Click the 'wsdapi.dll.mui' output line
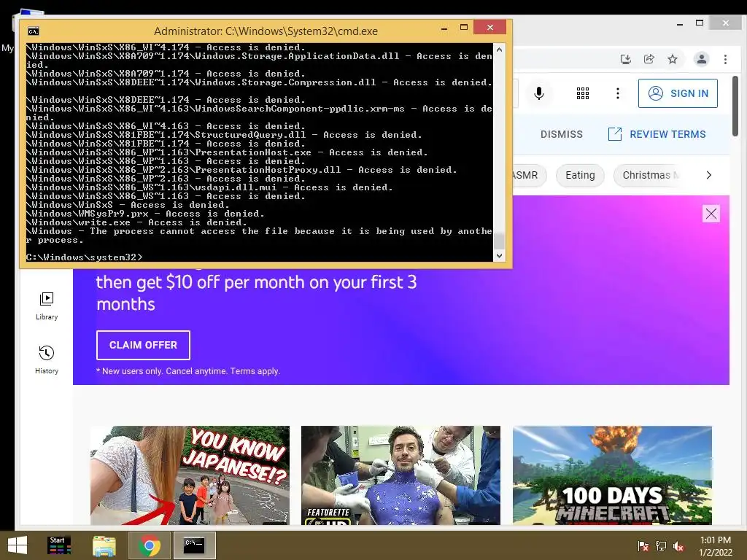Image resolution: width=747 pixels, height=560 pixels. 209,187
